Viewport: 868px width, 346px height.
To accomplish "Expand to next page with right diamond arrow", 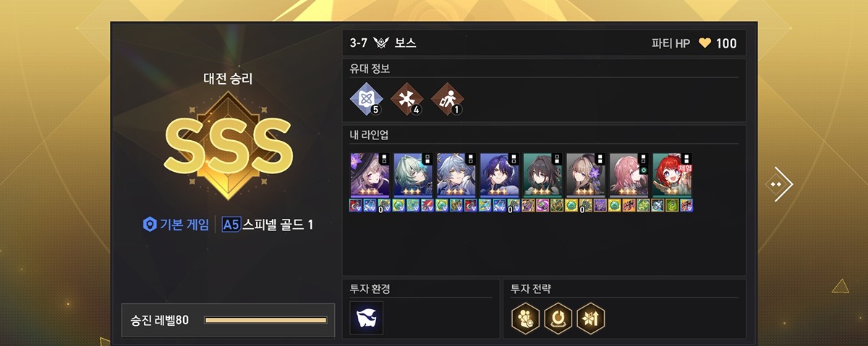I will click(780, 184).
